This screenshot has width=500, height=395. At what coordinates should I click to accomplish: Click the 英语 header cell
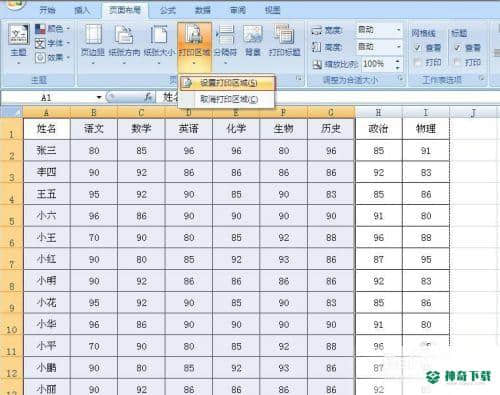tap(189, 129)
